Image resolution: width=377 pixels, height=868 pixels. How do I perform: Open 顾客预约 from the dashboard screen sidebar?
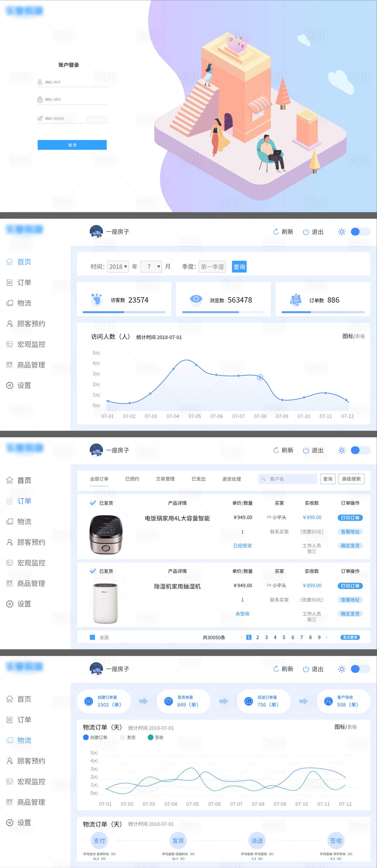(x=26, y=323)
